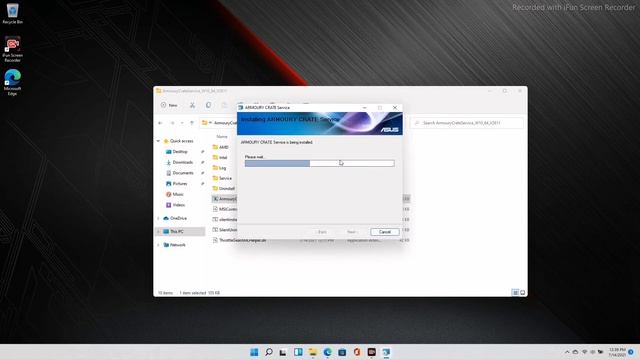This screenshot has height=360, width=640.
Task: Select Videos in the navigation pane
Action: pos(178,205)
